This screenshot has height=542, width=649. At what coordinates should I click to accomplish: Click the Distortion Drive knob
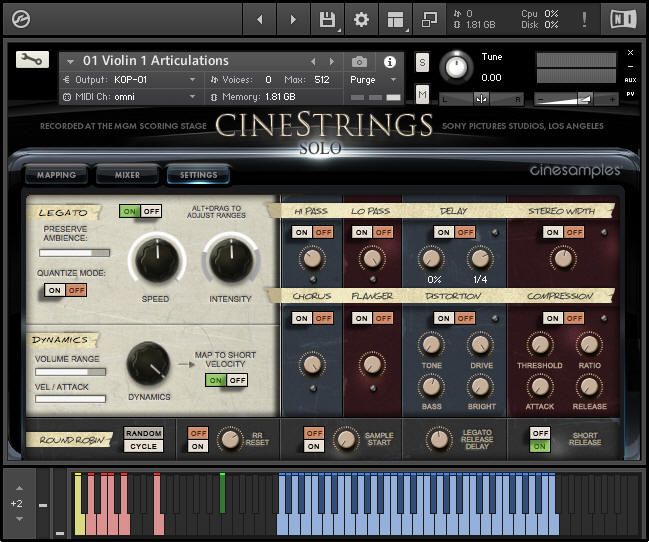[x=480, y=344]
